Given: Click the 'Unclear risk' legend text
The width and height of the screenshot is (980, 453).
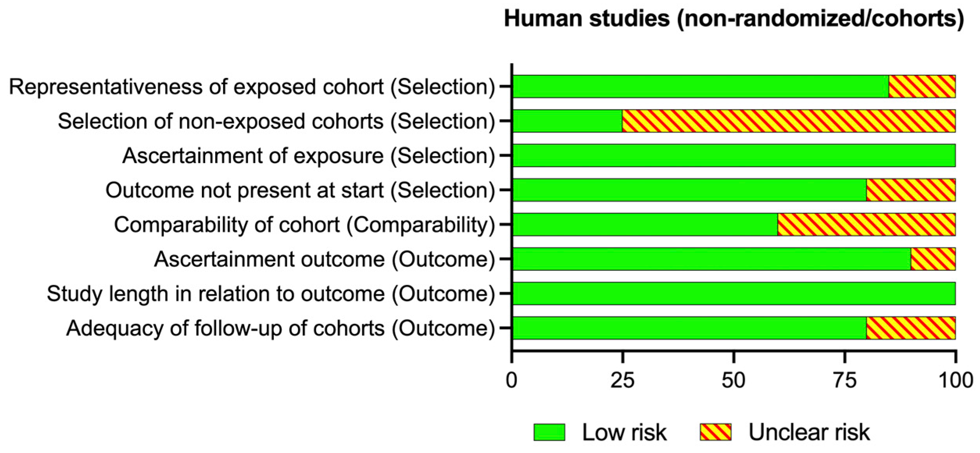Looking at the screenshot, I should [809, 432].
